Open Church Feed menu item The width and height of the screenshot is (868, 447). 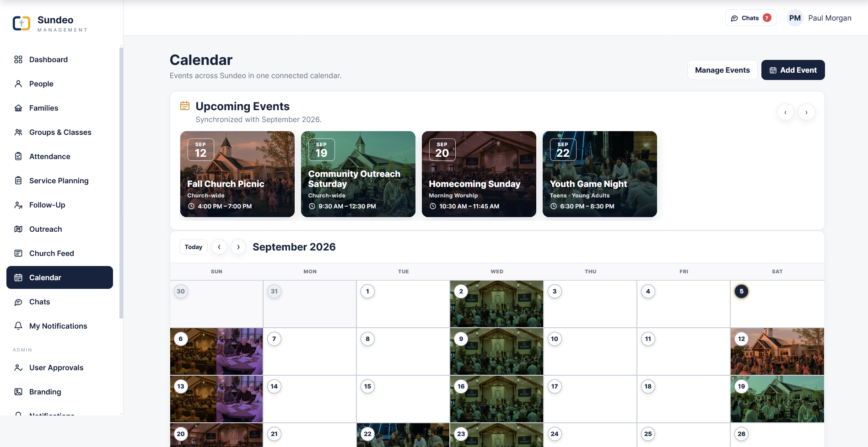[59, 253]
